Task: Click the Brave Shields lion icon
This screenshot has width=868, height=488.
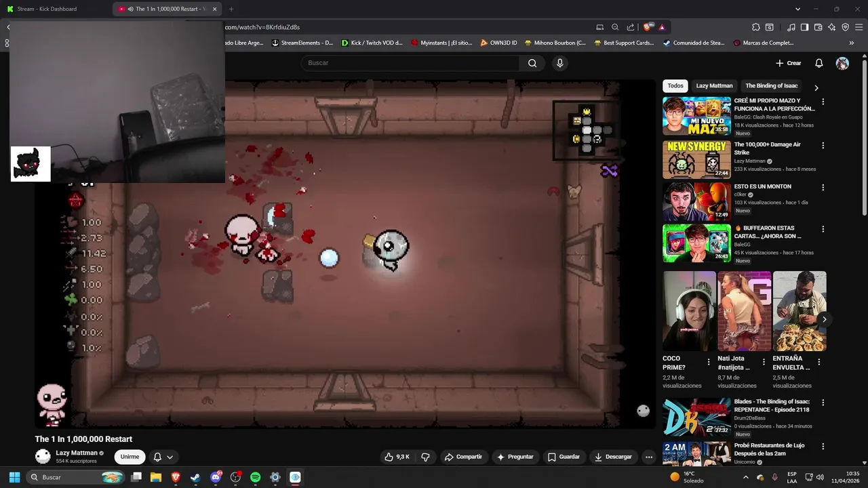Action: (648, 27)
